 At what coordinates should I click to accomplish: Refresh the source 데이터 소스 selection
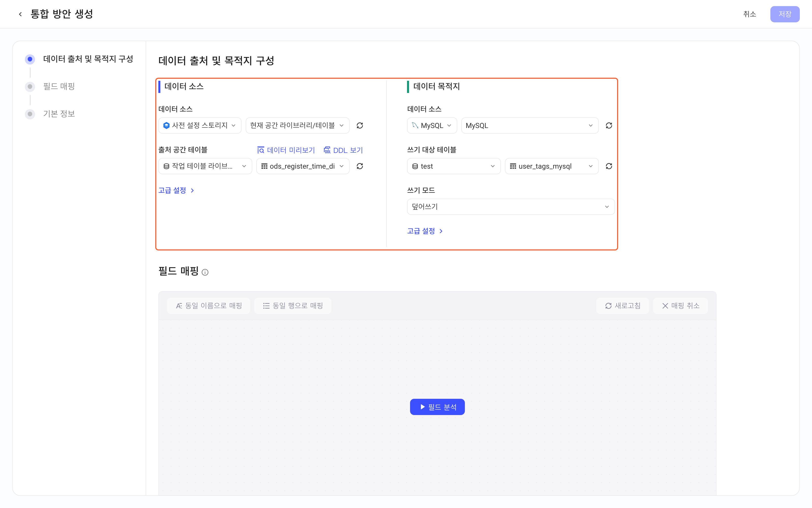coord(360,126)
